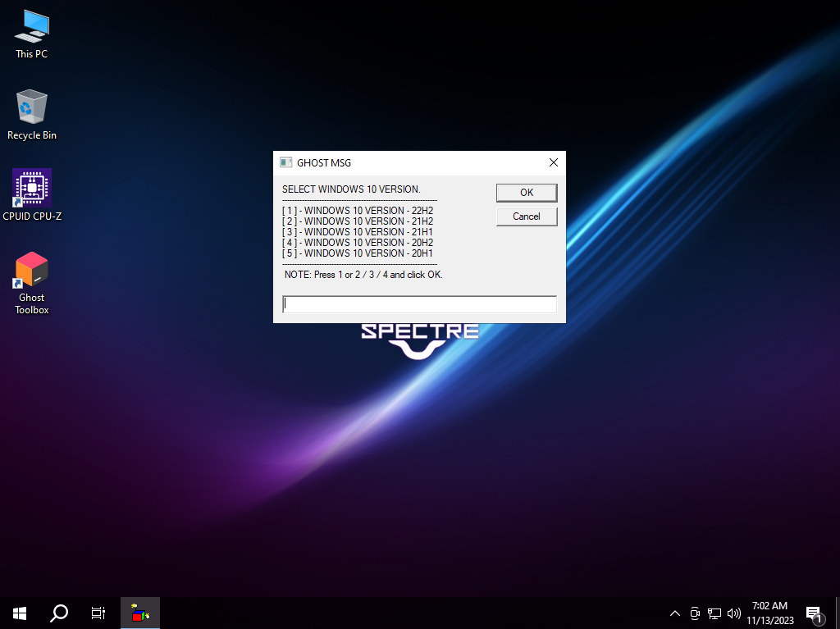Click the Meet Now camera tray icon

(x=695, y=613)
